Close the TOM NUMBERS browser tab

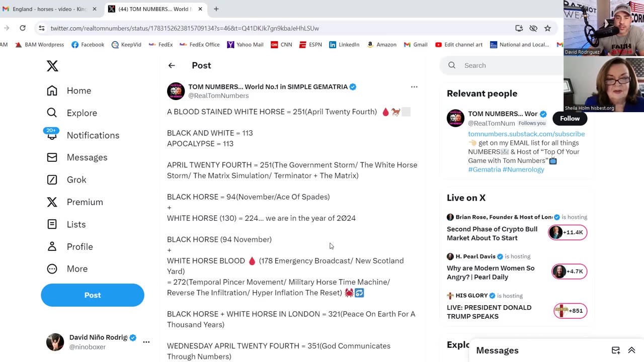(200, 9)
